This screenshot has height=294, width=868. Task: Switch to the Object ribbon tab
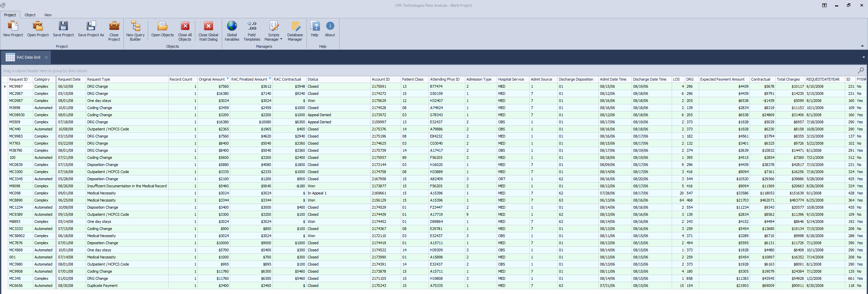(30, 15)
